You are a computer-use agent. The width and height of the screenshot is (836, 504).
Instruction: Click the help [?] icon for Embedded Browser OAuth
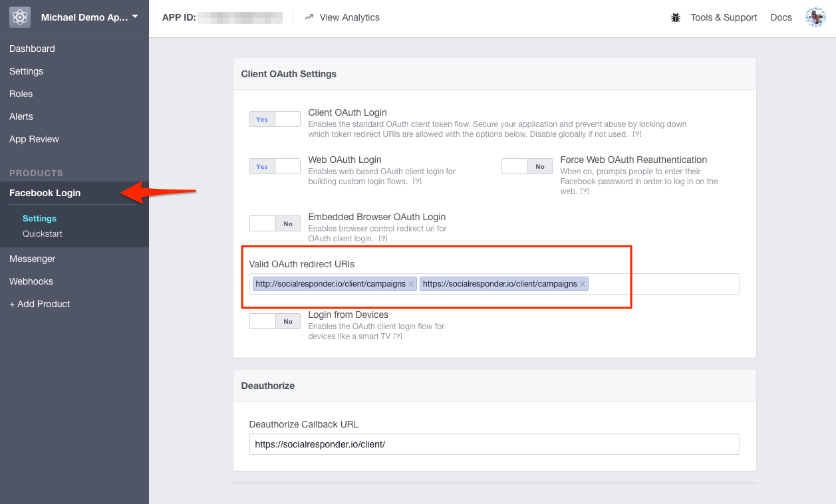point(383,239)
